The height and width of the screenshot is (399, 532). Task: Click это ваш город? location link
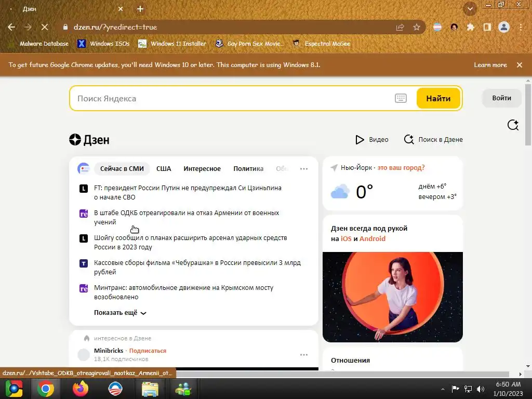click(401, 168)
